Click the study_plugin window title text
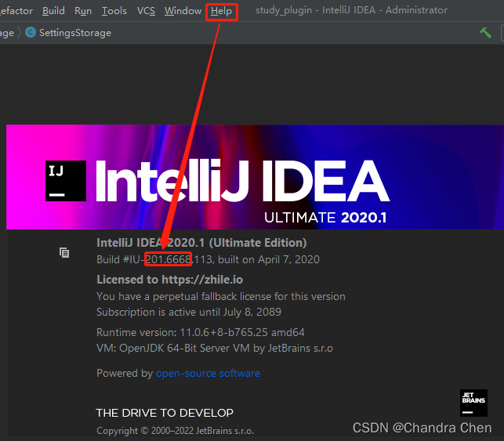The width and height of the screenshot is (504, 441). (x=351, y=10)
